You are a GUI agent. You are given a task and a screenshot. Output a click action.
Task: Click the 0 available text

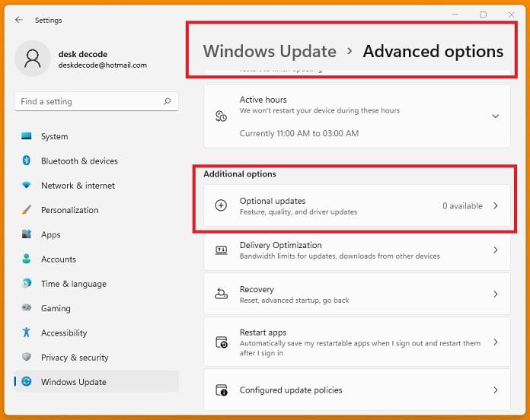pyautogui.click(x=462, y=205)
